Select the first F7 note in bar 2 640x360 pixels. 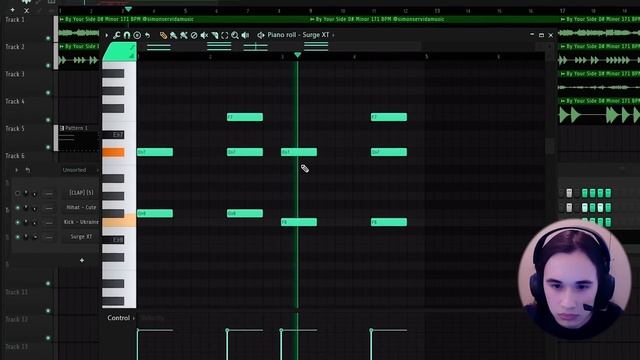pyautogui.click(x=245, y=117)
